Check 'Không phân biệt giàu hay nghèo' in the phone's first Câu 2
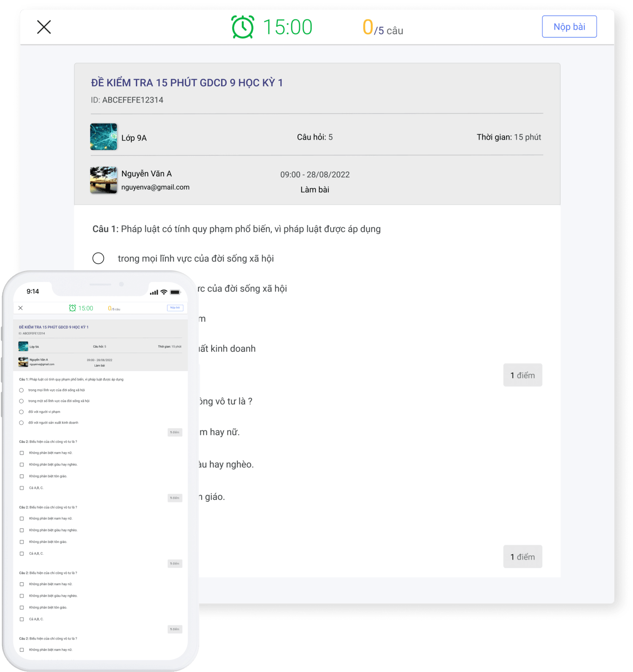The height and width of the screenshot is (672, 633). coord(22,464)
